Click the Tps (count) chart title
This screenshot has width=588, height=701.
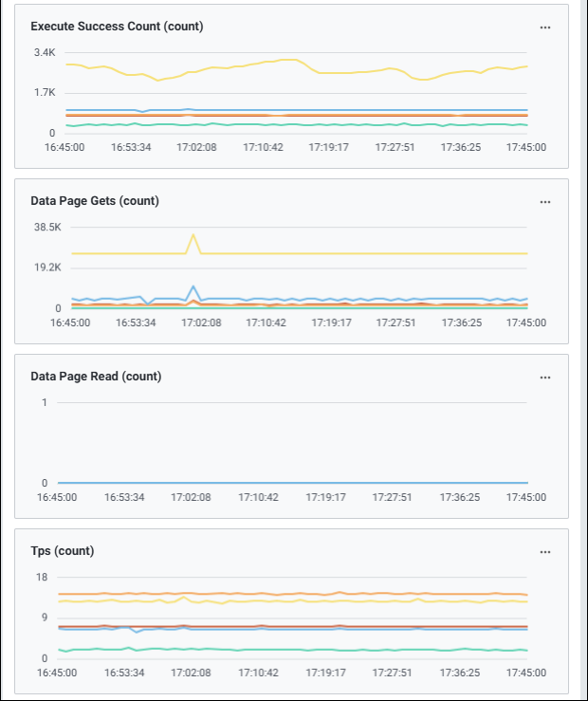tap(63, 551)
